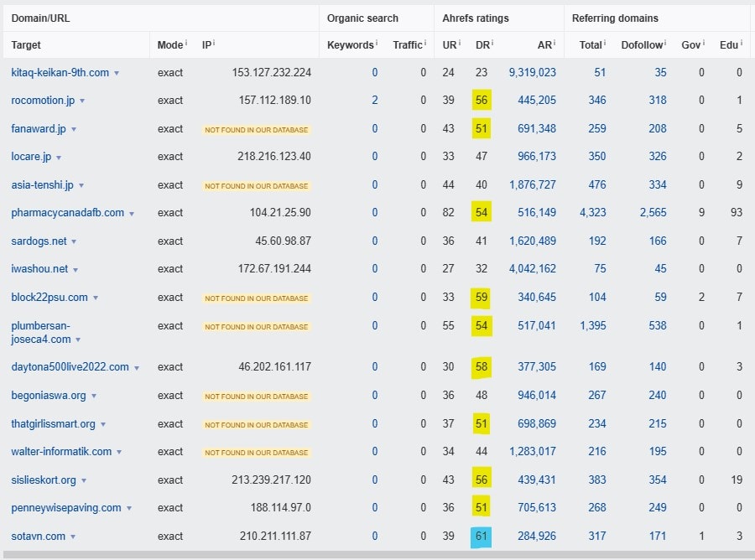Screen dimensions: 755x560
Task: Click the blue highlighted DR 61 cell
Action: click(x=481, y=537)
